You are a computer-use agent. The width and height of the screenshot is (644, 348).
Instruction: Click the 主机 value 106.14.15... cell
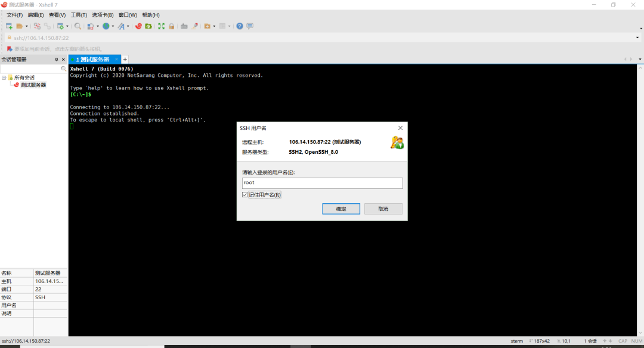(x=50, y=281)
